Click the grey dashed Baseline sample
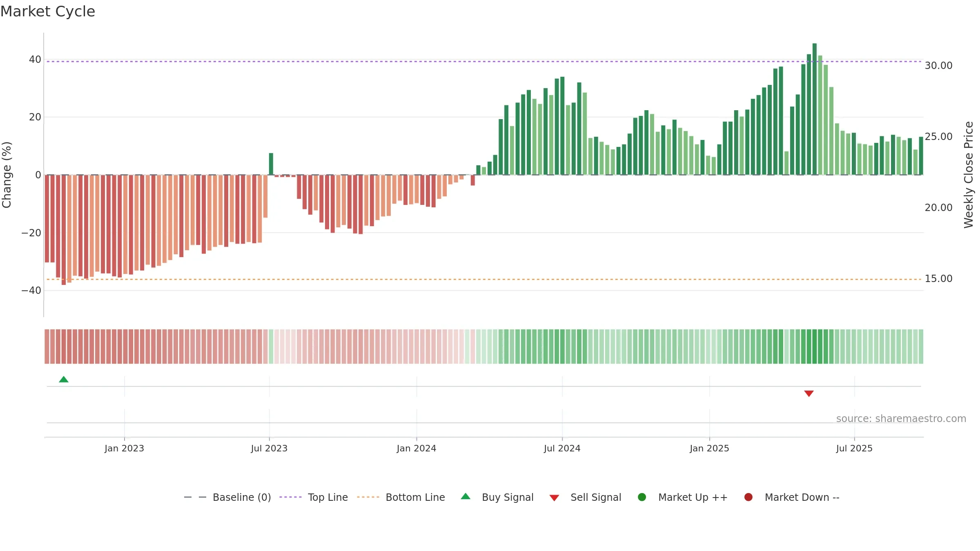 click(195, 497)
